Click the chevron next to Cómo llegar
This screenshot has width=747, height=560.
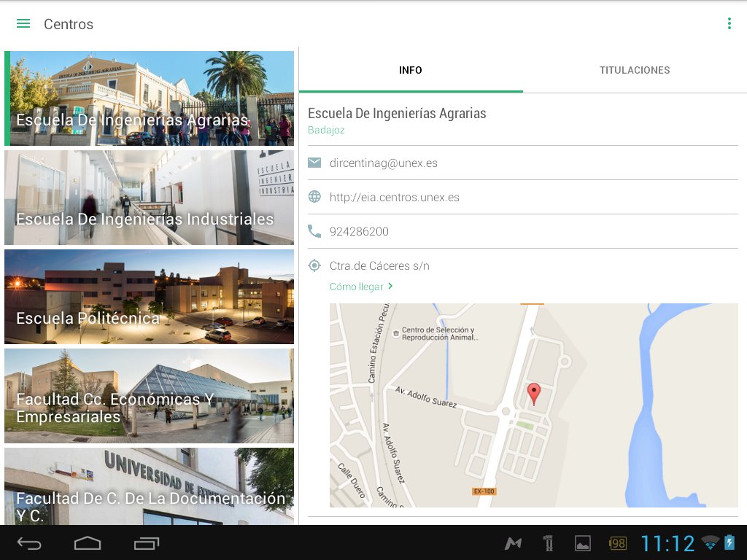pyautogui.click(x=390, y=286)
